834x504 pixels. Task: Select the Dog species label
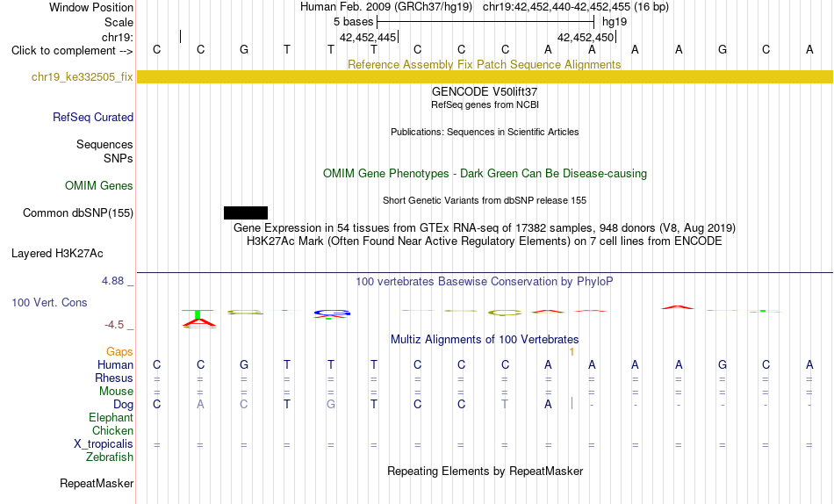[x=123, y=405]
